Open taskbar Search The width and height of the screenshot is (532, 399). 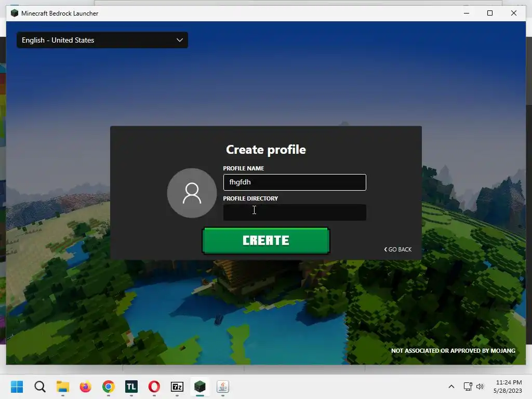(39, 387)
